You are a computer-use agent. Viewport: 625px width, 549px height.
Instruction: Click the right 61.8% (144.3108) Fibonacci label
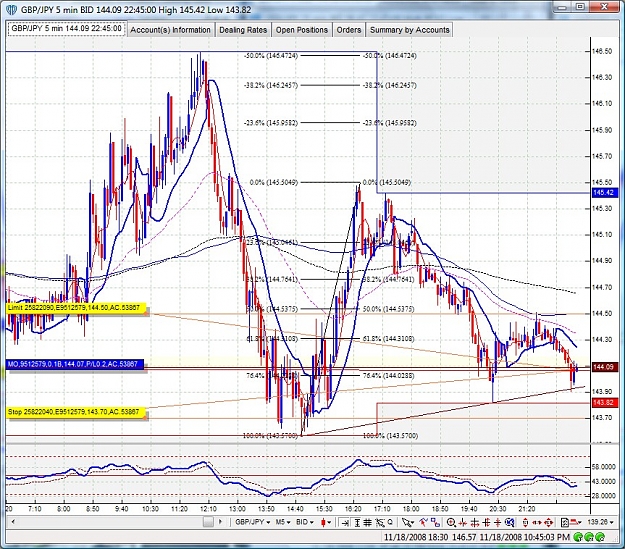[x=388, y=338]
